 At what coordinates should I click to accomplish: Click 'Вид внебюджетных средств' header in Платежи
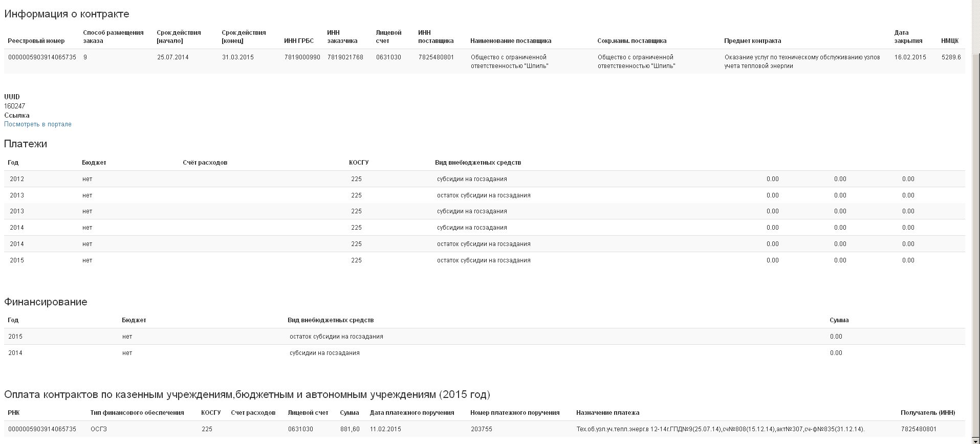(478, 163)
